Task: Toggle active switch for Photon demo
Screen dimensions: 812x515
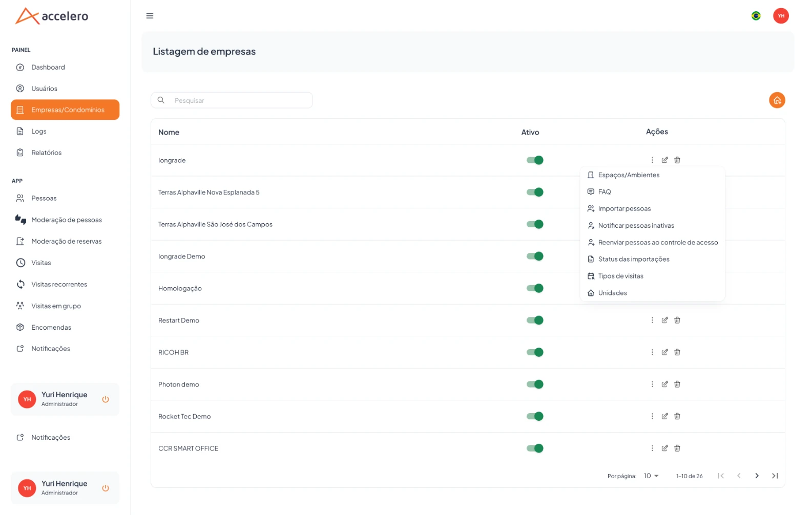Action: coord(535,384)
